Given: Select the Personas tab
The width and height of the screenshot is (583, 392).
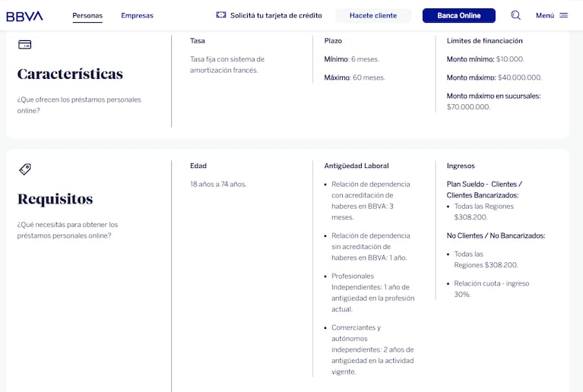Looking at the screenshot, I should [87, 15].
